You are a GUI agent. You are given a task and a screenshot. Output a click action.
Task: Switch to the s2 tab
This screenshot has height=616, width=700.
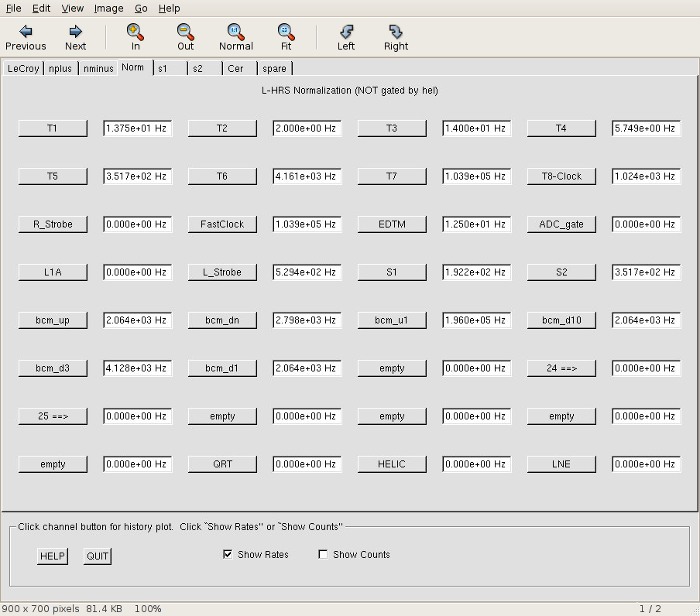tap(205, 68)
